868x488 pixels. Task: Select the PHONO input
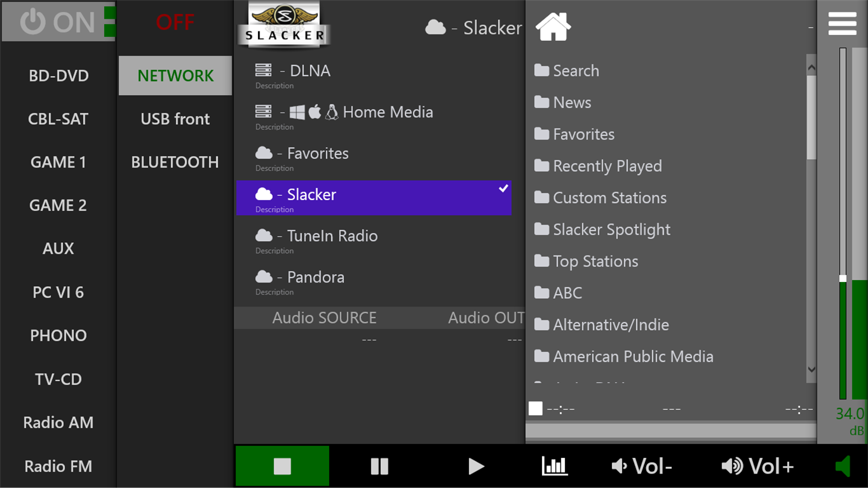pyautogui.click(x=58, y=336)
